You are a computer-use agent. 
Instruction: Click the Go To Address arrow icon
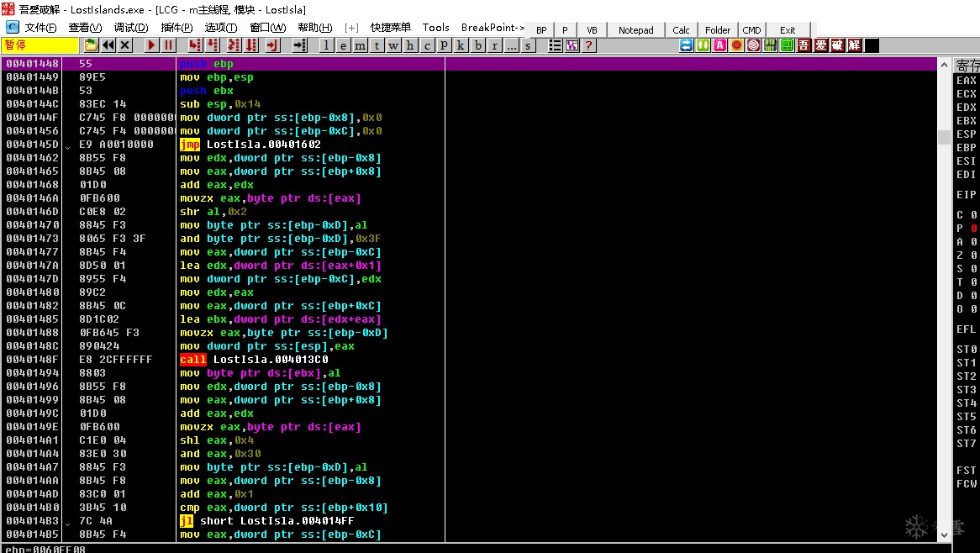click(x=299, y=45)
